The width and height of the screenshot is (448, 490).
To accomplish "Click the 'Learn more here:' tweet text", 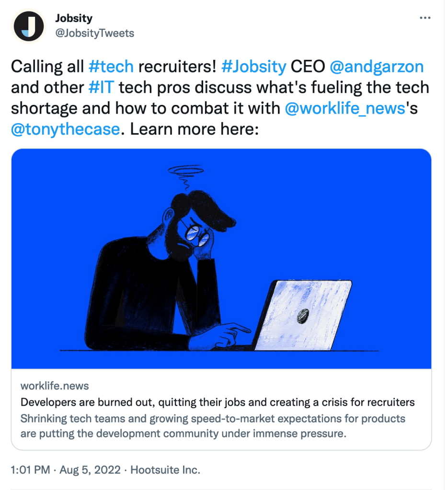I will tap(194, 129).
